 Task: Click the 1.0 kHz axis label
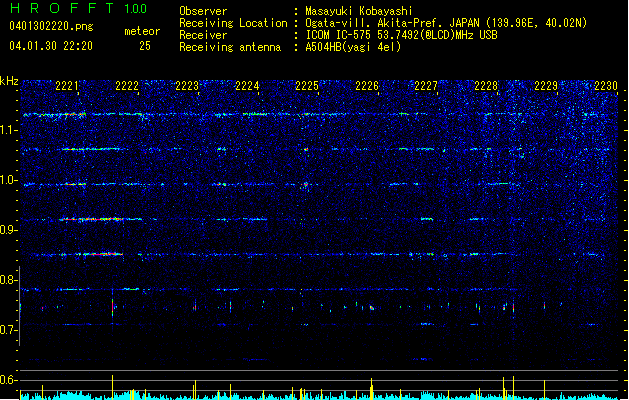pos(9,180)
